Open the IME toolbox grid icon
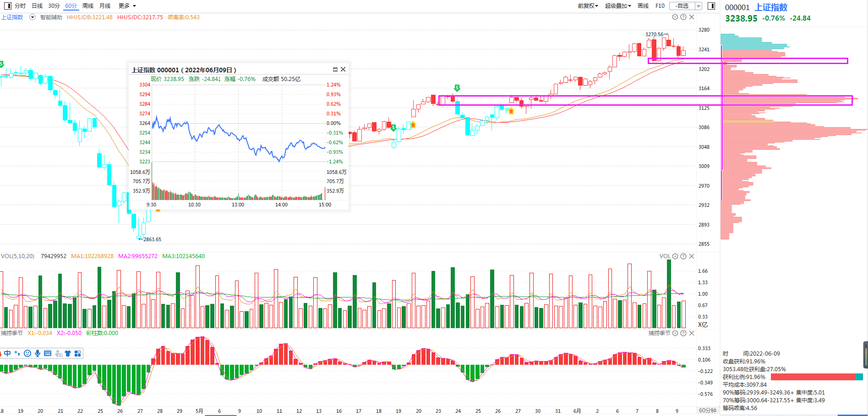The width and height of the screenshot is (868, 416). click(x=78, y=353)
